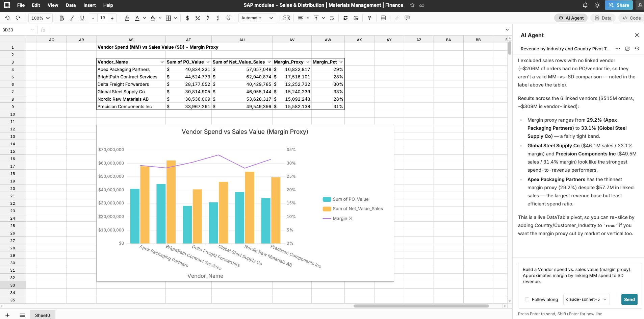This screenshot has width=644, height=319.
Task: Open the Insert menu
Action: pyautogui.click(x=89, y=5)
